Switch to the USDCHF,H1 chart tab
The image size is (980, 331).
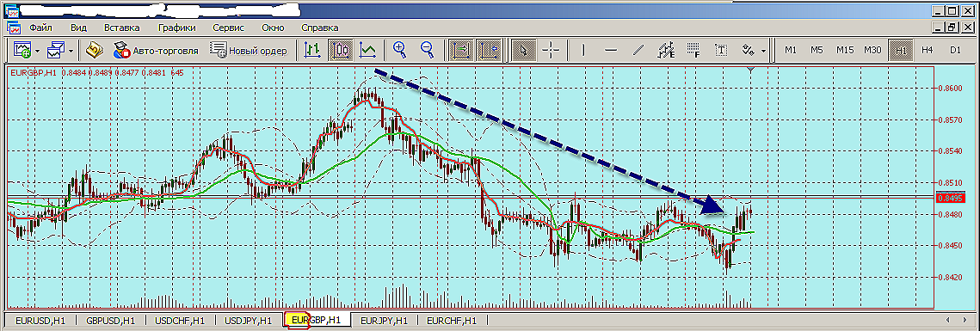(180, 321)
